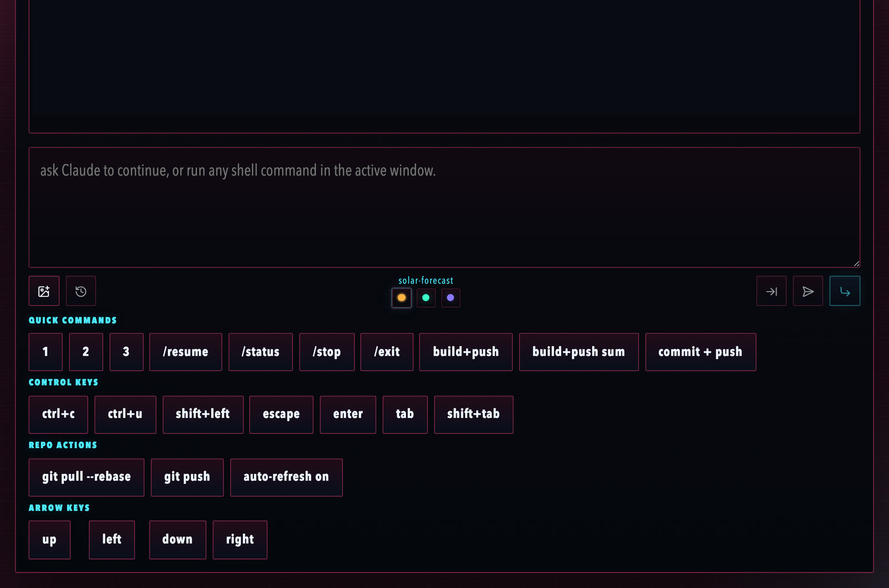Send quick command 2
The width and height of the screenshot is (889, 588).
click(86, 352)
